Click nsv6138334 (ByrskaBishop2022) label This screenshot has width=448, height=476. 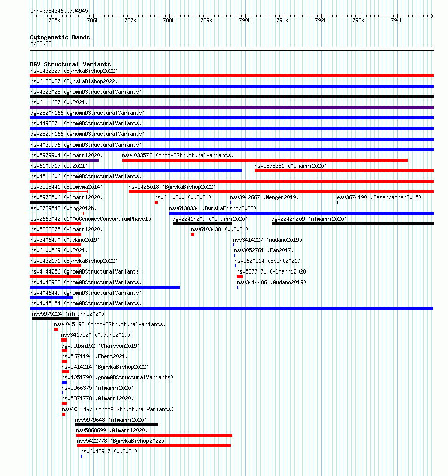coord(212,208)
